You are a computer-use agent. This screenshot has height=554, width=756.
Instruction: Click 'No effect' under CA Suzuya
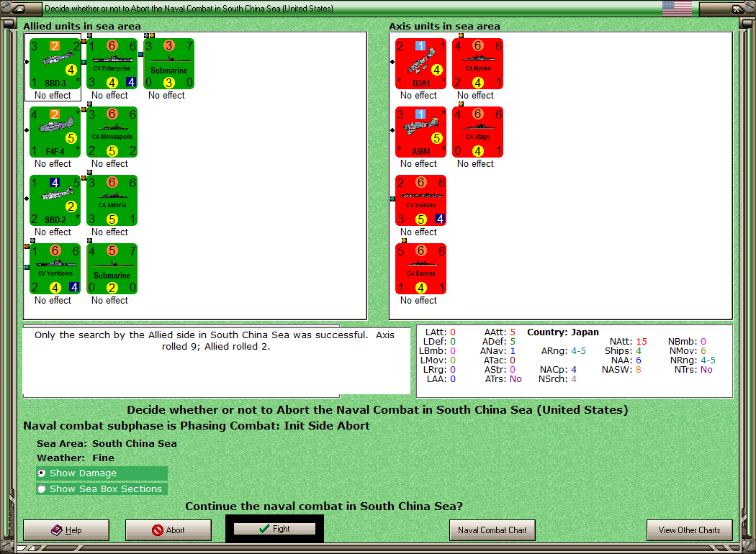click(418, 300)
